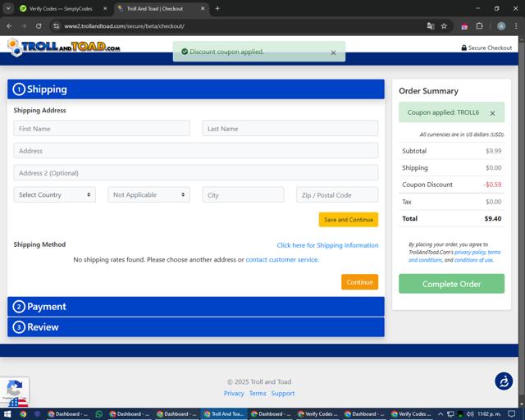Open the translate page icon

coord(431,26)
